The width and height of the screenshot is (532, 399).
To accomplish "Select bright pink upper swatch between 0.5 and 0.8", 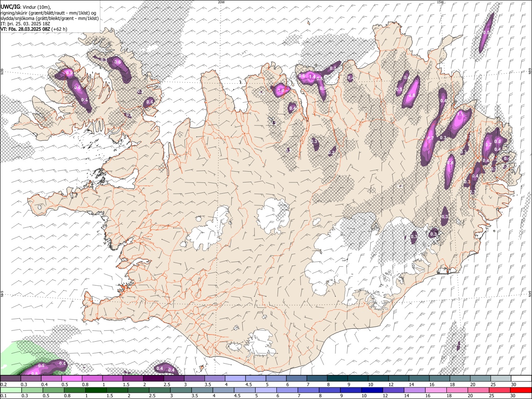I will click(x=71, y=379).
